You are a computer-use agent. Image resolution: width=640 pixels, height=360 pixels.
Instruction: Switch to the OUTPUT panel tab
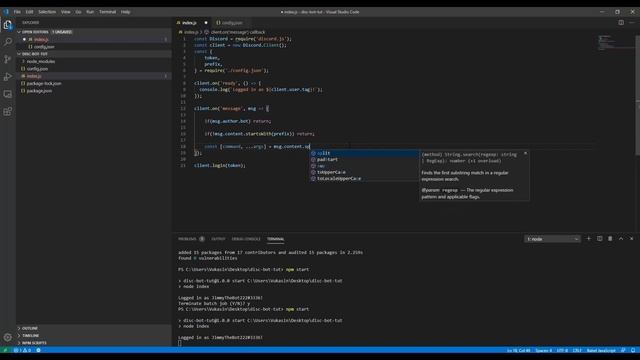(x=218, y=239)
